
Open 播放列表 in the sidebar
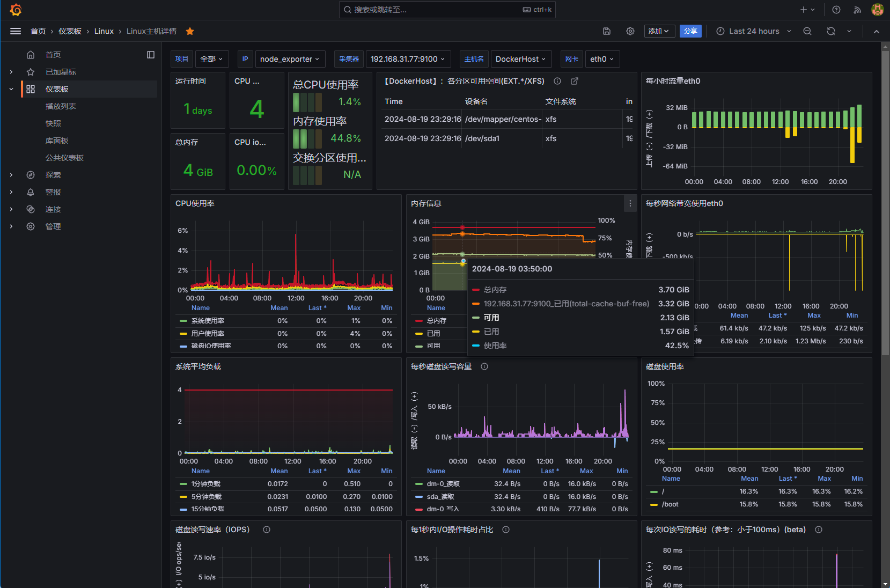pos(61,106)
